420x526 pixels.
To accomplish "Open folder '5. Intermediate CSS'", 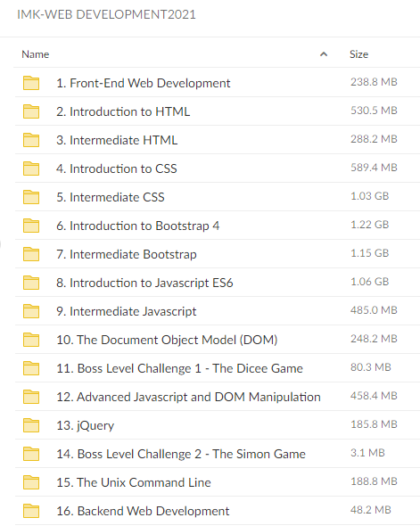I will (111, 197).
